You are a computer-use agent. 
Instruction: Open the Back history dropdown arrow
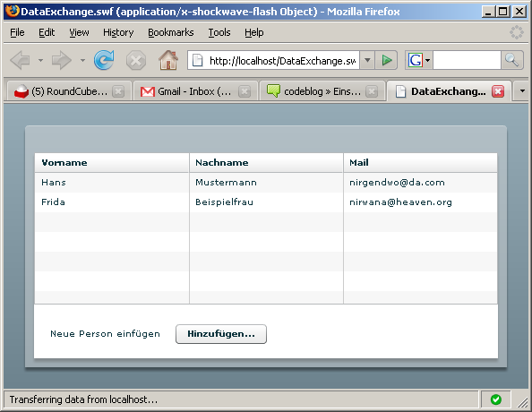40,60
